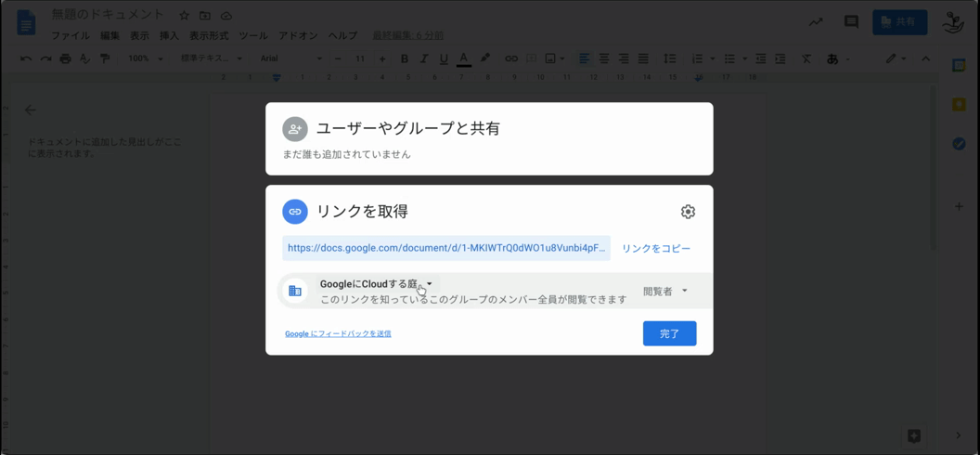Screen dimensions: 980x455
Task: Click the 最終編集: 6 分前 link
Action: click(x=408, y=35)
